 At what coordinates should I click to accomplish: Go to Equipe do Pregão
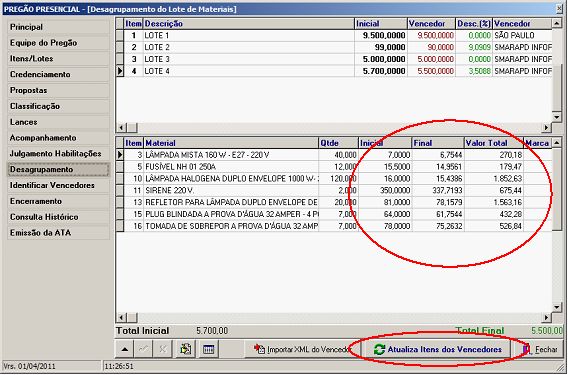(58, 43)
